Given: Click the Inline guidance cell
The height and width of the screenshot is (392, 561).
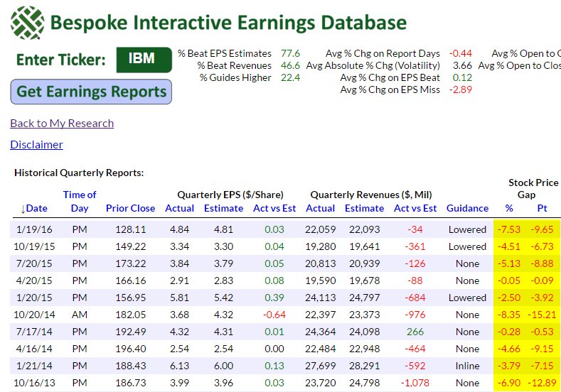Looking at the screenshot, I should point(467,366).
